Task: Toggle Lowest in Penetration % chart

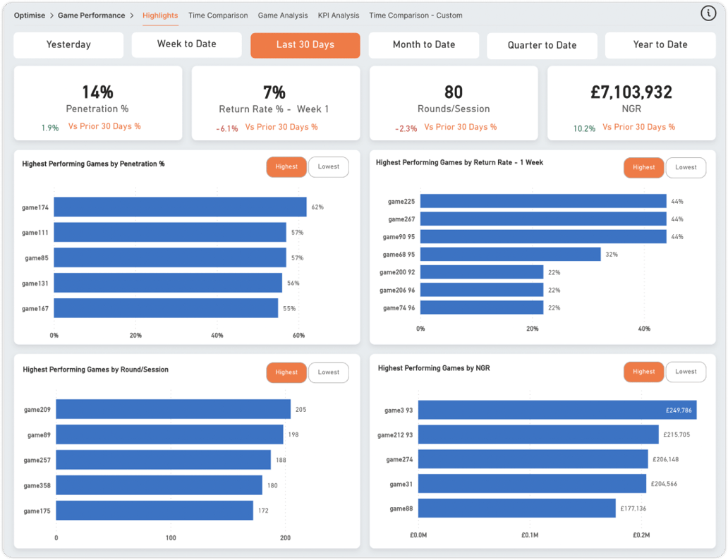Action: coord(329,166)
